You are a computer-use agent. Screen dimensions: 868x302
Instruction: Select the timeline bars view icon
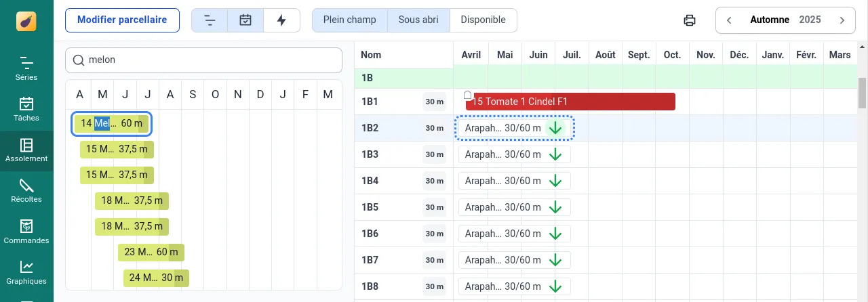tap(210, 20)
